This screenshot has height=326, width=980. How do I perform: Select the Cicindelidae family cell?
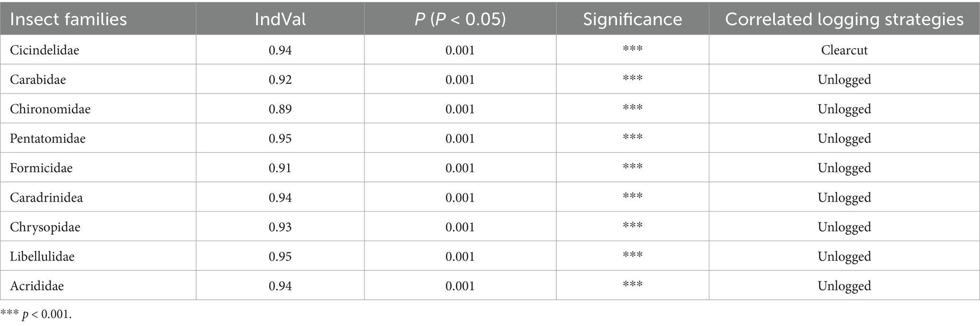coord(45,50)
